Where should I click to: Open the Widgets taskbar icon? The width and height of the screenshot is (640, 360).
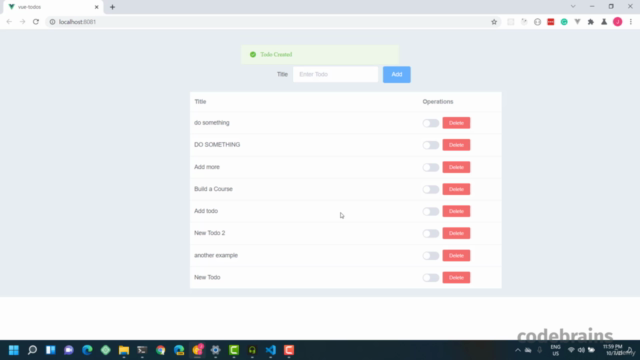pyautogui.click(x=51, y=350)
